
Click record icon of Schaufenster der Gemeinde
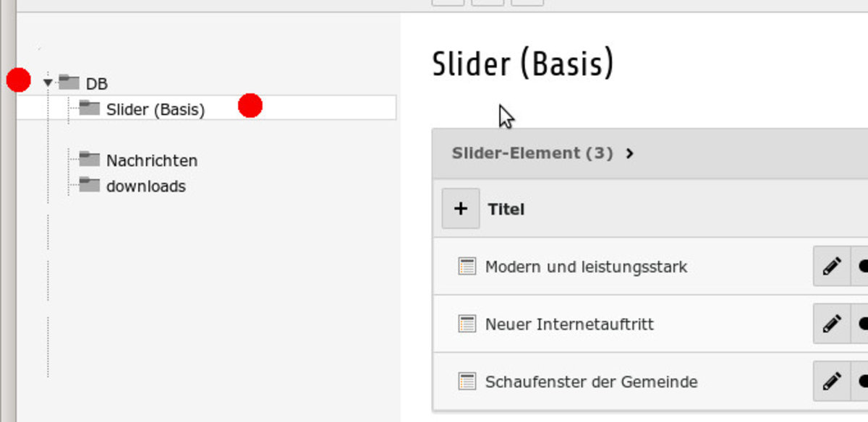pos(467,381)
